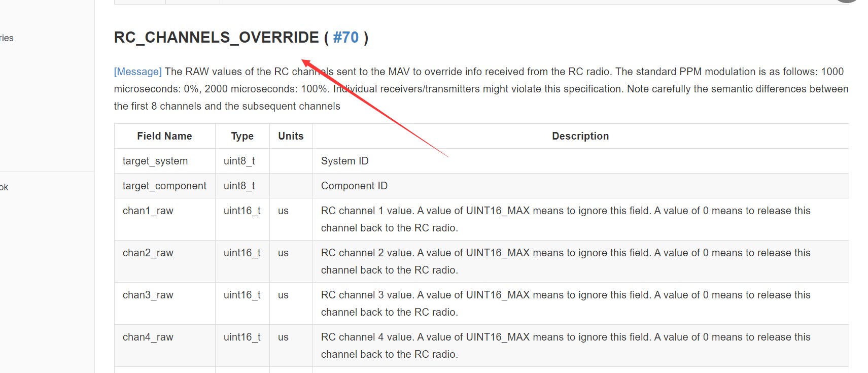Click the Description column header
This screenshot has height=373, width=868.
pos(580,136)
